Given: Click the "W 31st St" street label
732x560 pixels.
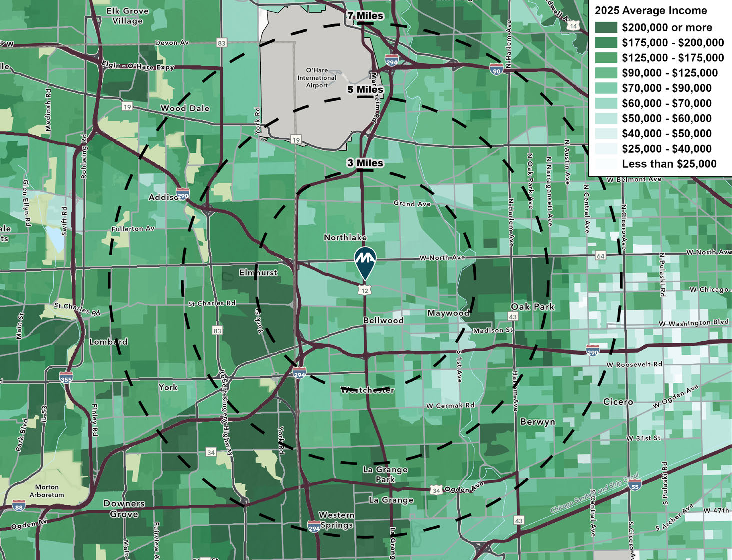Looking at the screenshot, I should coord(643,438).
